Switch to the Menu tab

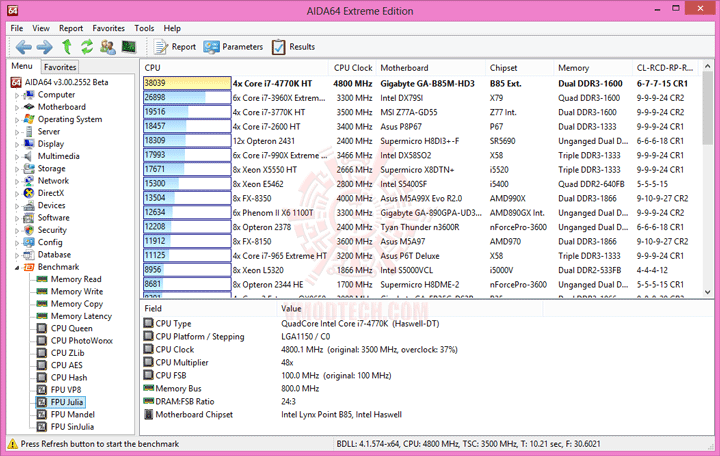(x=22, y=66)
